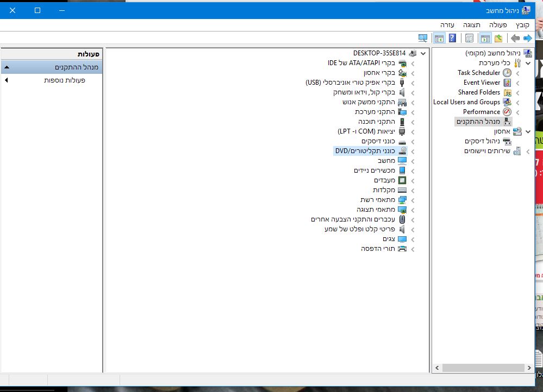Click the blue forward arrow toolbar icon
Viewport: 543px width, 392px height.
click(527, 39)
